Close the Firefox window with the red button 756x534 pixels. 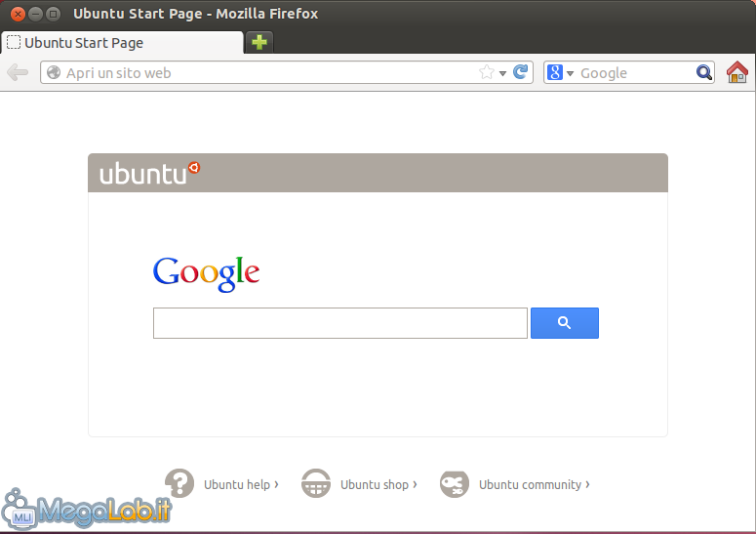tap(18, 14)
